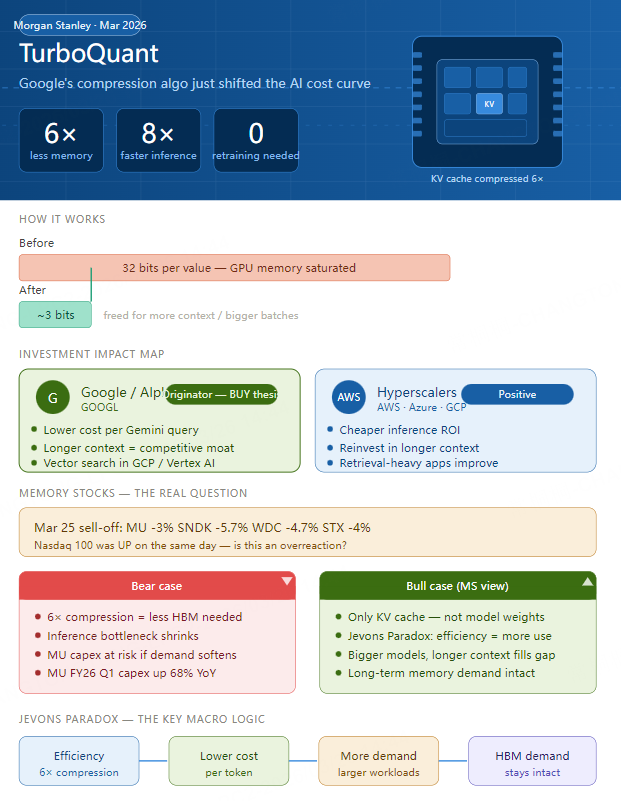This screenshot has width=621, height=801.
Task: Click the KV cache compressed 6× caption
Action: click(487, 179)
